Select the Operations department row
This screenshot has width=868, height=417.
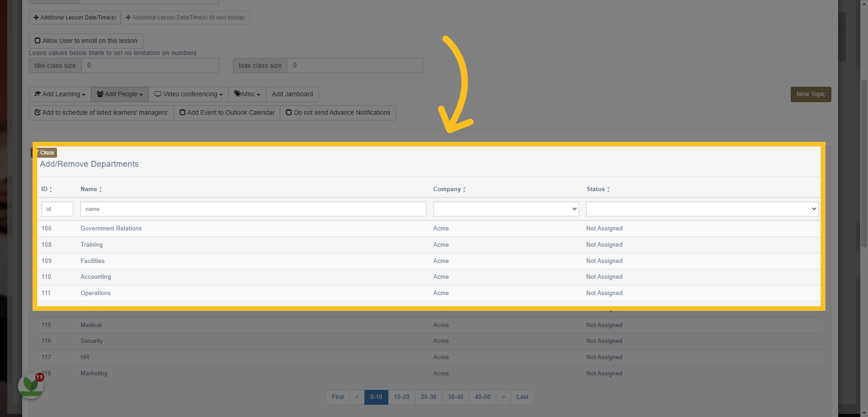coord(429,293)
